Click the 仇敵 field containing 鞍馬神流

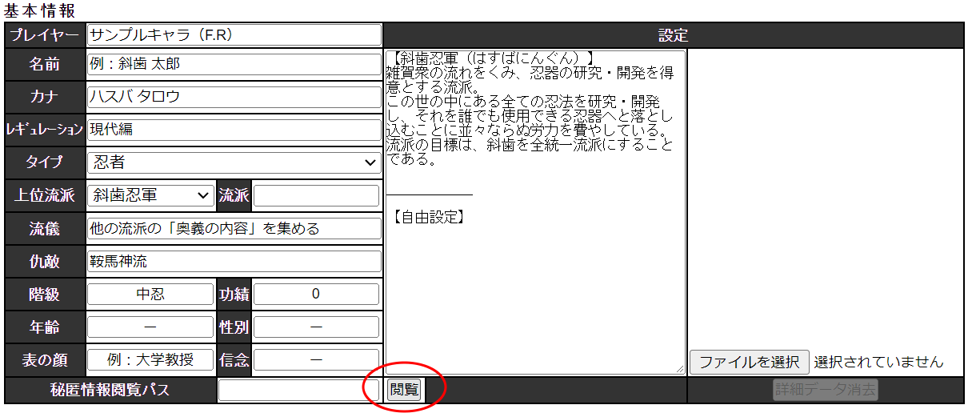pyautogui.click(x=234, y=261)
